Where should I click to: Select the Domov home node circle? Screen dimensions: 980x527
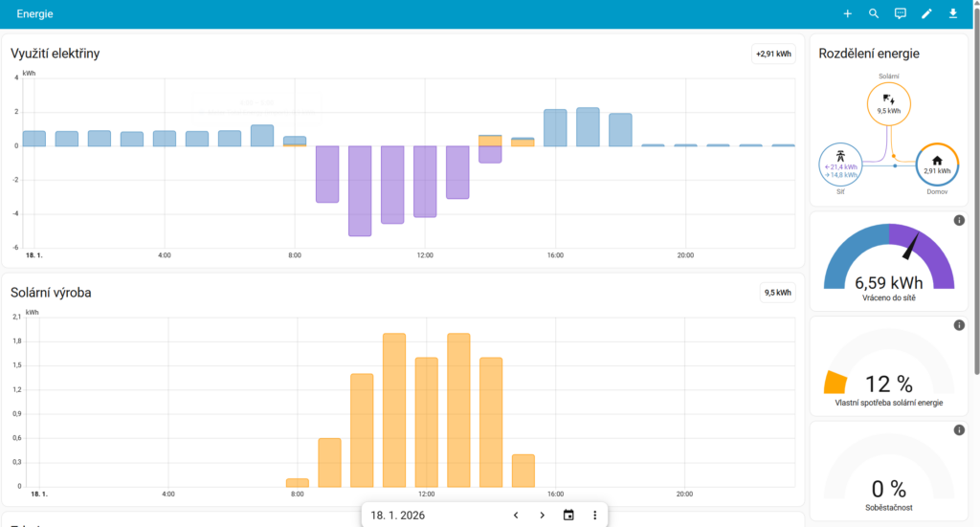[937, 165]
